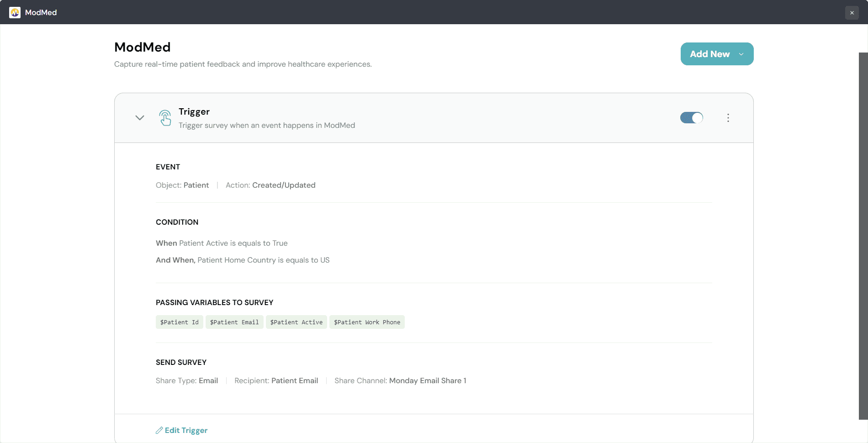This screenshot has height=443, width=868.
Task: Click the Monday Email Share 1 channel
Action: point(428,380)
